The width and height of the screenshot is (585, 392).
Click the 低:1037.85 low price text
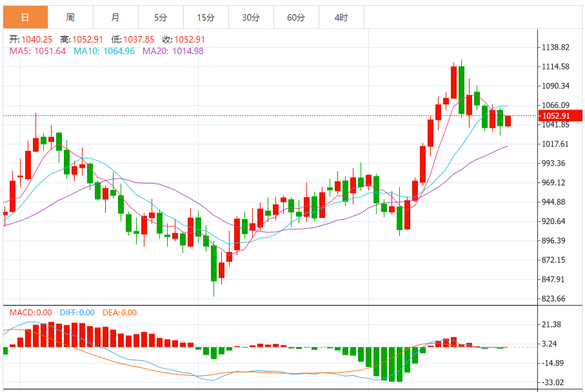[133, 39]
